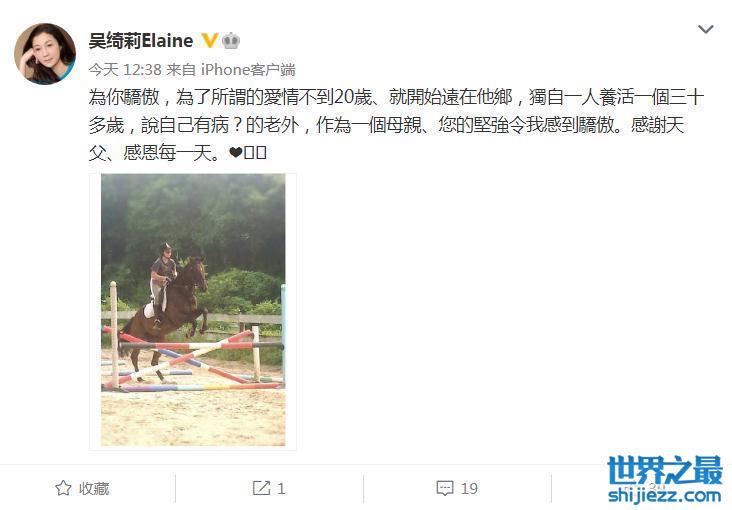Click the 收藏 label text
The image size is (732, 510).
tap(94, 489)
